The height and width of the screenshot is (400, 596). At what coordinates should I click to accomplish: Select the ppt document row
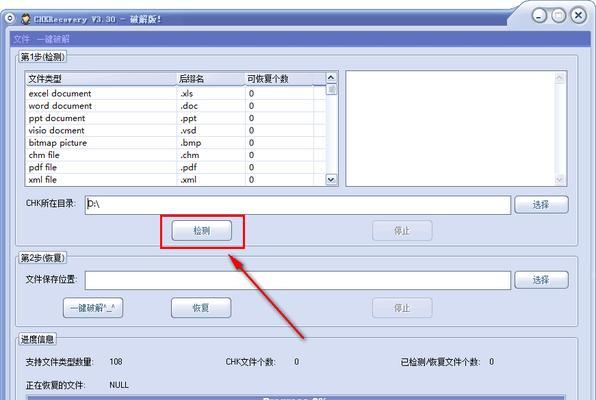coord(176,118)
